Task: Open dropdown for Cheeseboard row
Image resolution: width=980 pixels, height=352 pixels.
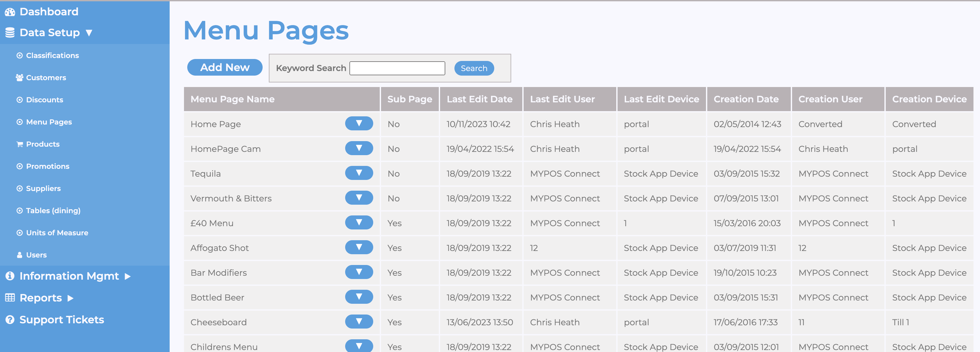Action: pyautogui.click(x=359, y=321)
